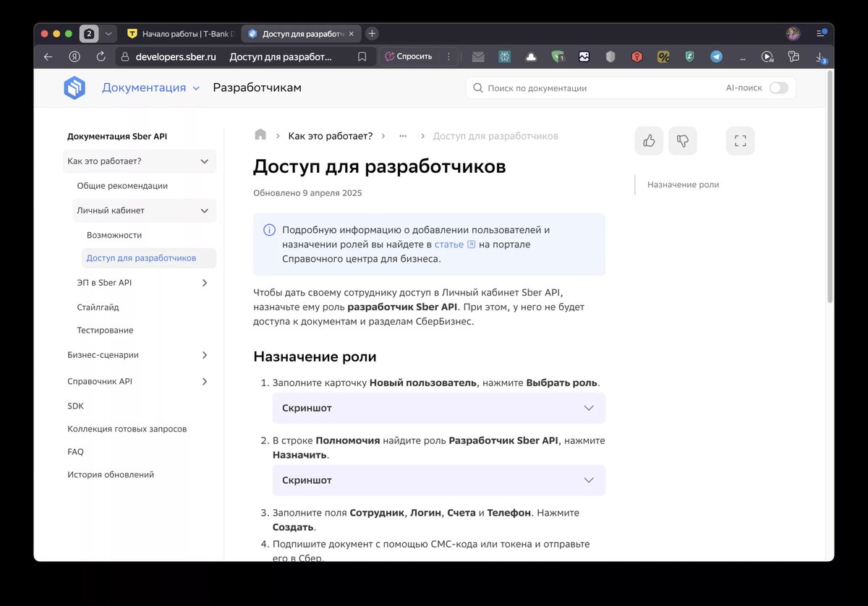Open the Документация dropdown in header

tap(150, 87)
